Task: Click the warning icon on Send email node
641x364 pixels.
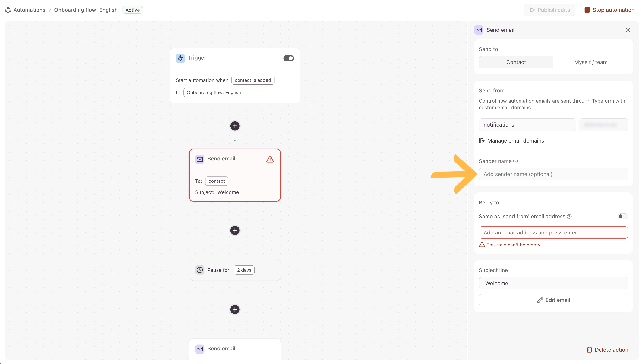Action: [x=270, y=159]
